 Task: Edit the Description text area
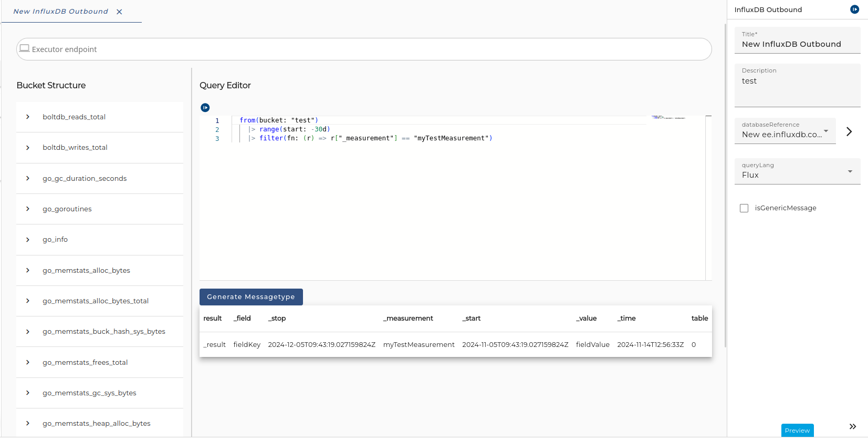pos(798,85)
